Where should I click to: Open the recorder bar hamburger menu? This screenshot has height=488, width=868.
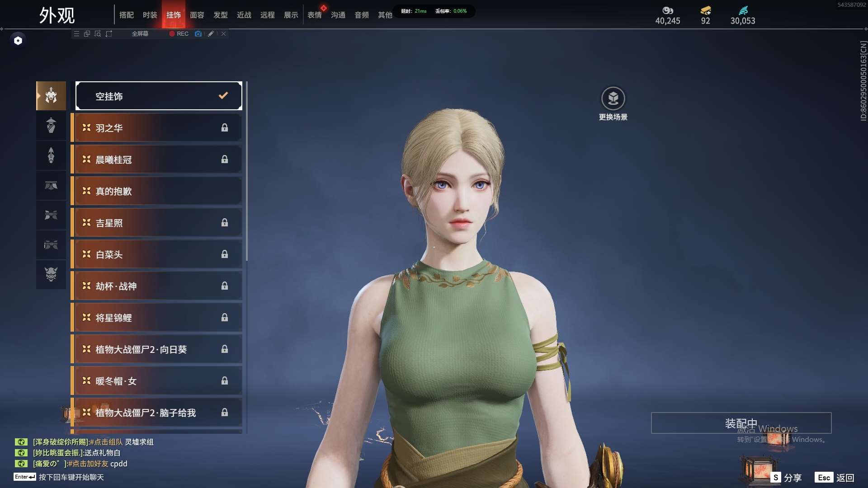[x=76, y=34]
